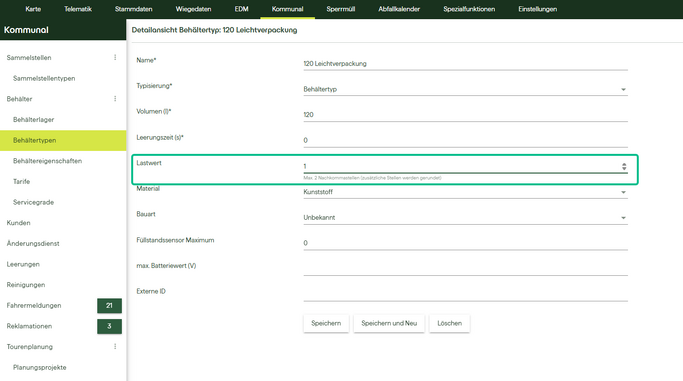Click the Externe ID input field
The image size is (683, 381).
[x=465, y=294]
